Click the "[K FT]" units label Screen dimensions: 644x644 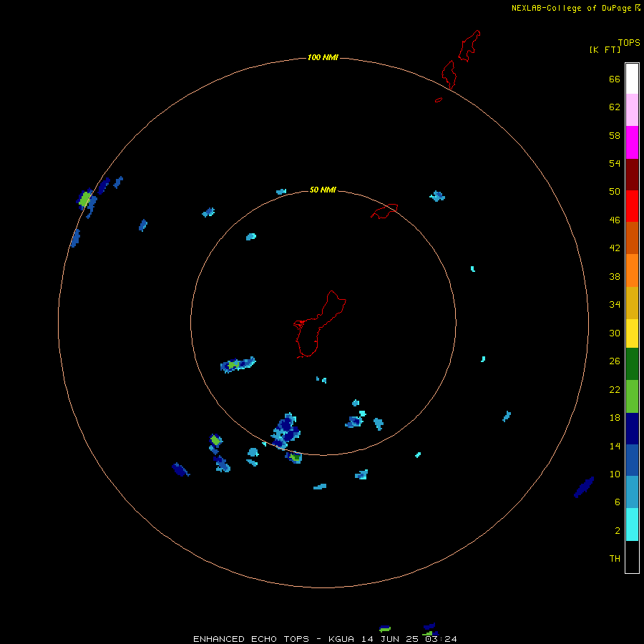(x=605, y=49)
